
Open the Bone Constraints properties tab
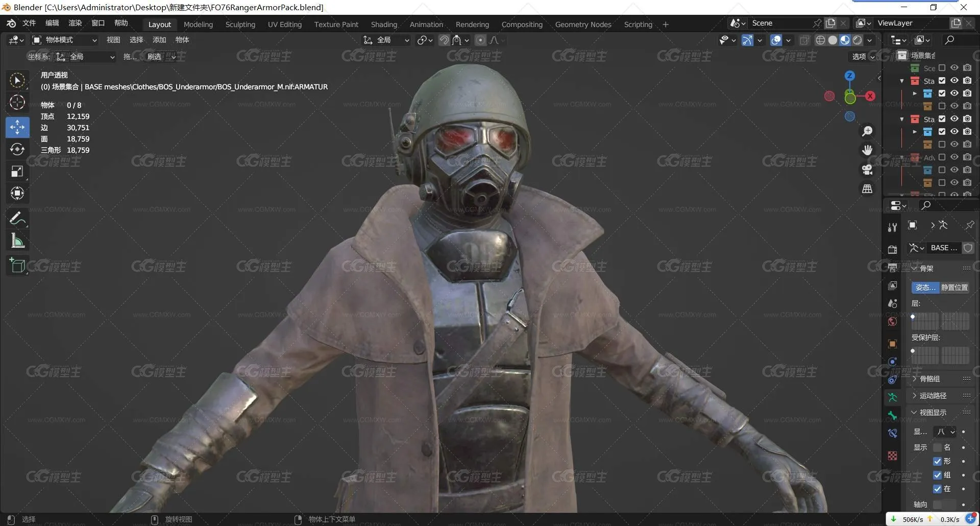[x=892, y=434]
